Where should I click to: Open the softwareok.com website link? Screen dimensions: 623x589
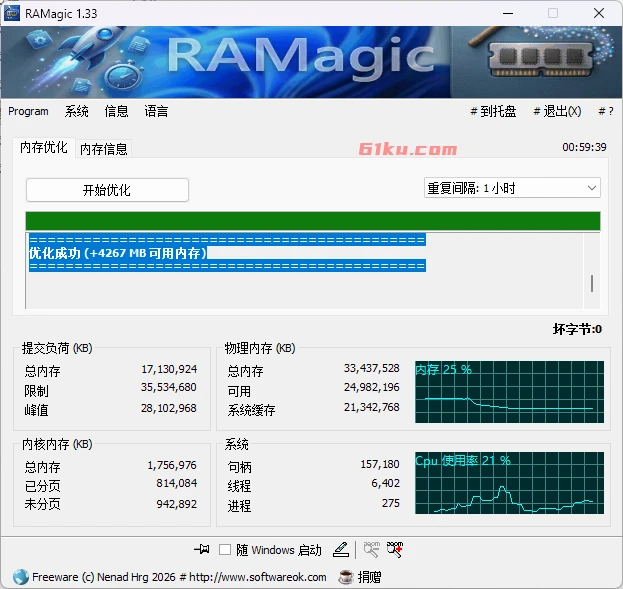pyautogui.click(x=257, y=577)
